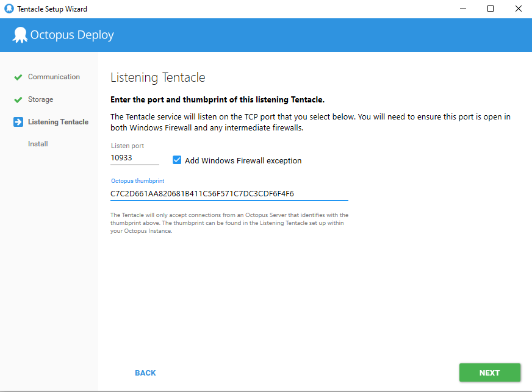Click the blue arrow icon beside Listening Tentacle
The image size is (532, 392).
pyautogui.click(x=18, y=122)
